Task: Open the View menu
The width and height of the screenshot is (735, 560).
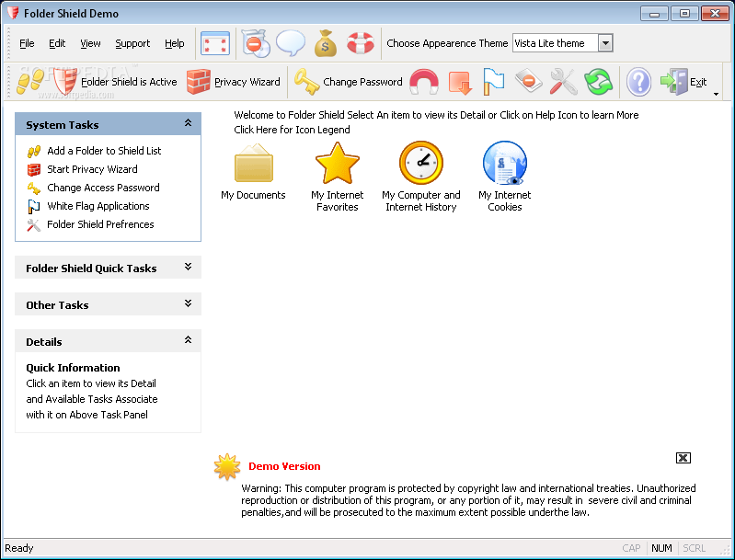Action: click(90, 43)
